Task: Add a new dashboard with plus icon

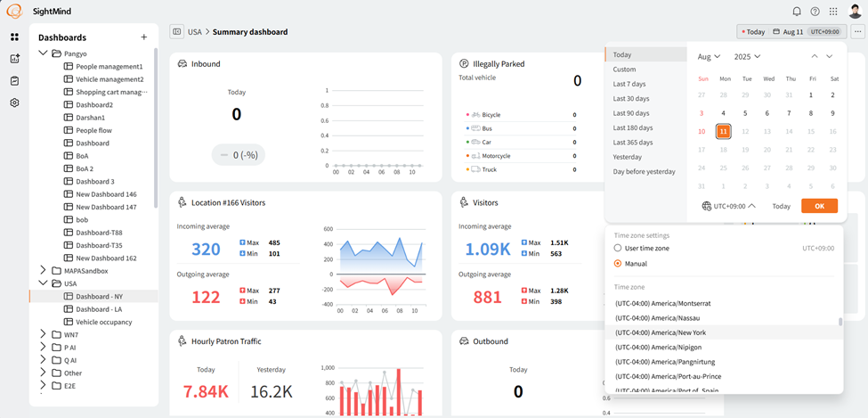Action: coord(144,37)
